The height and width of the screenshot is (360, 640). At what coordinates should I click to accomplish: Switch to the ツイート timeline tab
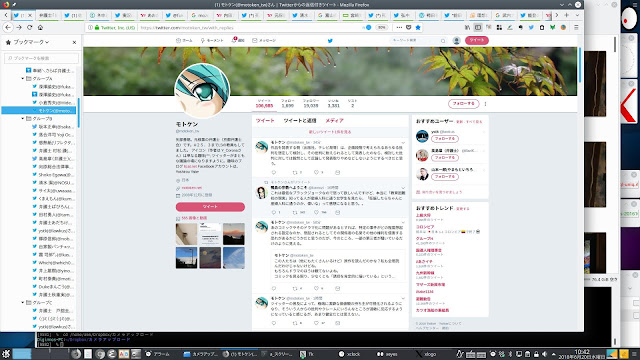click(265, 120)
